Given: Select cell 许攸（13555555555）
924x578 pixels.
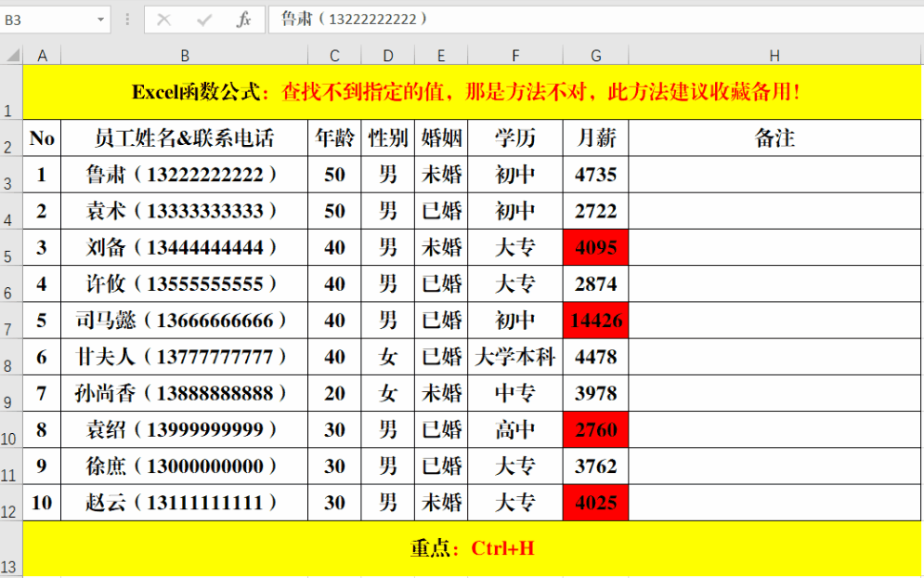Looking at the screenshot, I should click(x=185, y=283).
